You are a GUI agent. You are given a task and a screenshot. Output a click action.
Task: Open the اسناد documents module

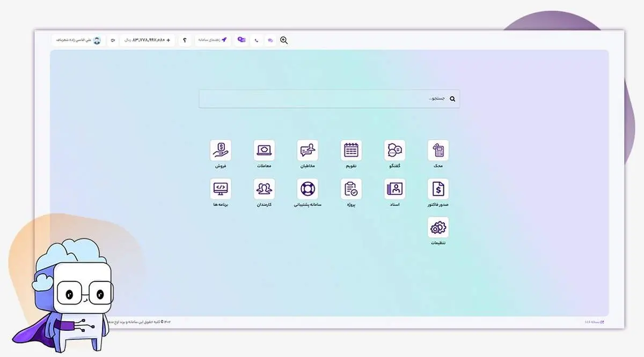click(x=394, y=189)
